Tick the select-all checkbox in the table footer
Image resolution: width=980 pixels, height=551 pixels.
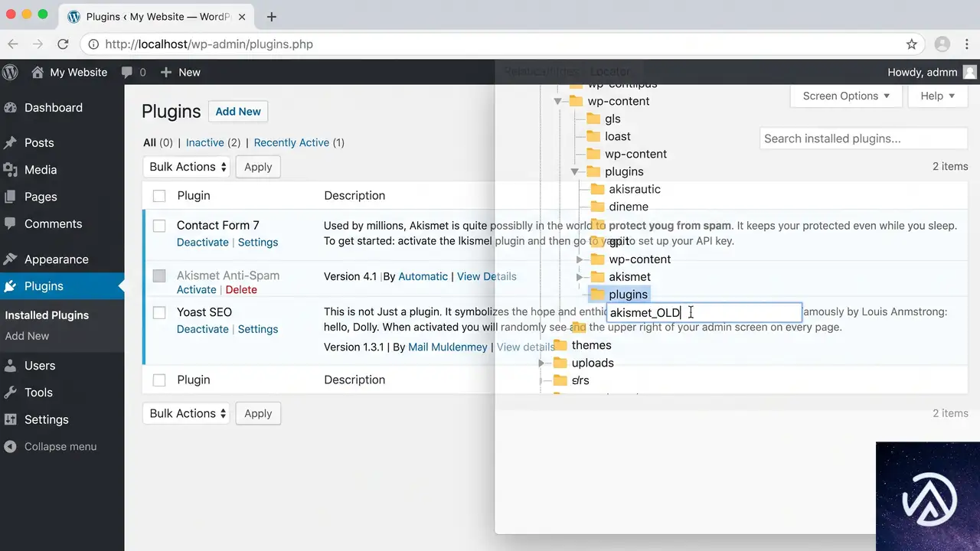[159, 380]
